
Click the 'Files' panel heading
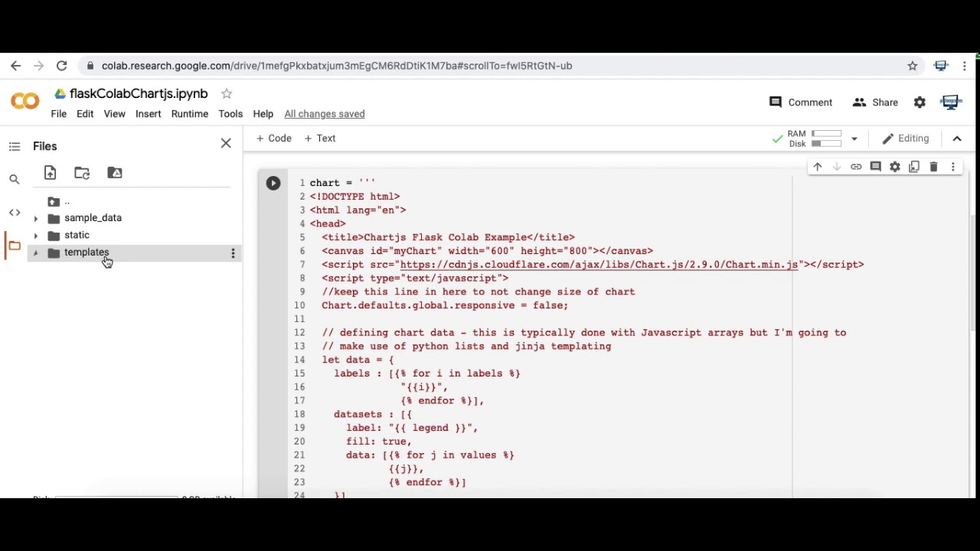44,146
